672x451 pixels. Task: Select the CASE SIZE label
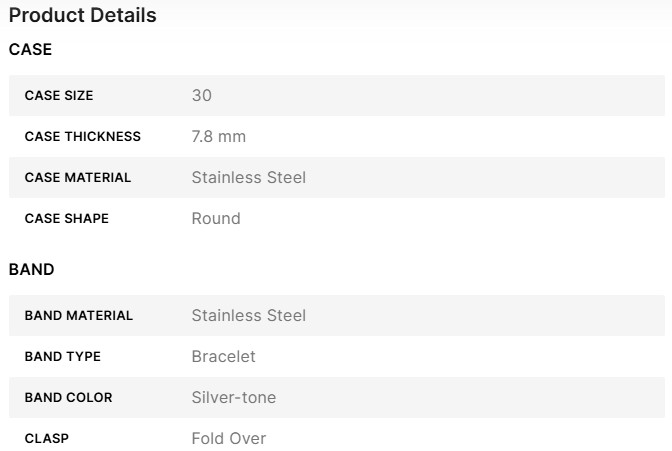pyautogui.click(x=59, y=96)
